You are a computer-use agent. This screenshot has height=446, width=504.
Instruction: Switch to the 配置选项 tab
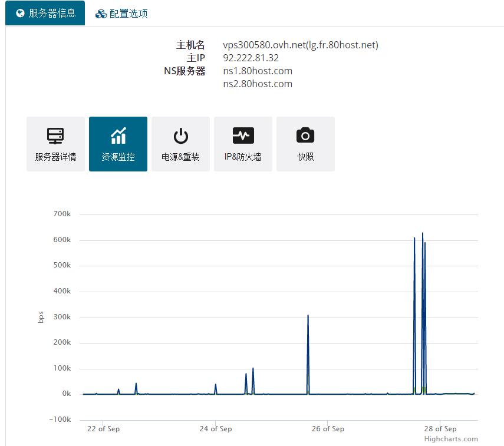121,14
